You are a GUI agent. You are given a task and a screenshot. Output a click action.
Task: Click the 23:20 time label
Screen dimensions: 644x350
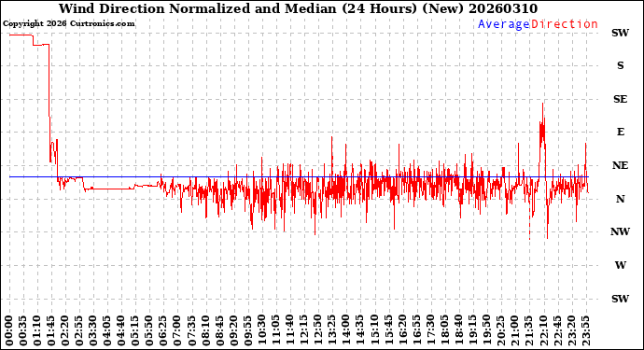[571, 331]
